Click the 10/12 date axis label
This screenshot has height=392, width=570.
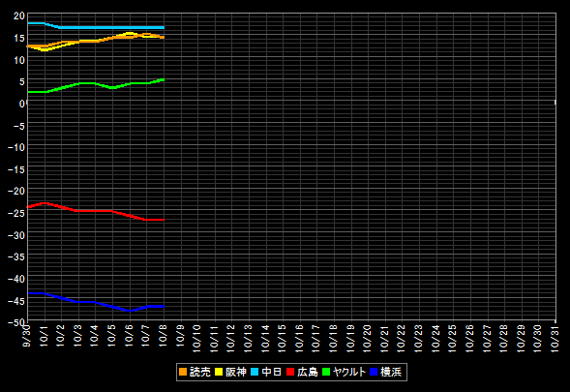pyautogui.click(x=231, y=338)
